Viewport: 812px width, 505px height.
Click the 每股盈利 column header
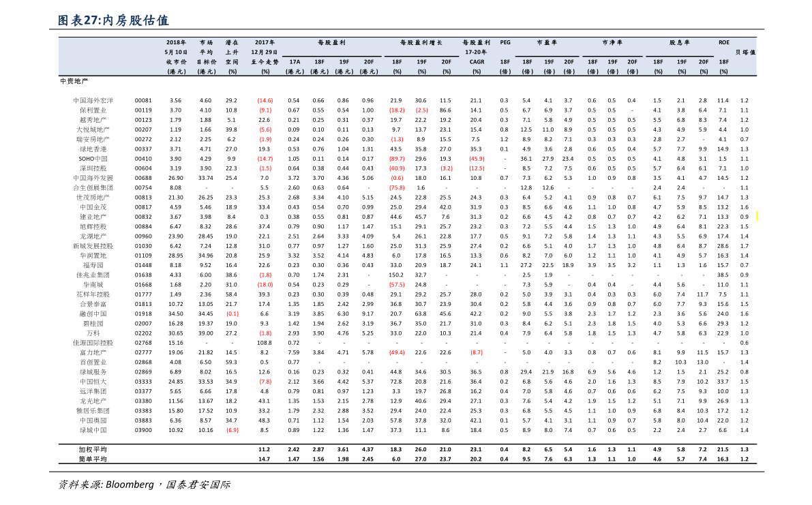pos(330,42)
